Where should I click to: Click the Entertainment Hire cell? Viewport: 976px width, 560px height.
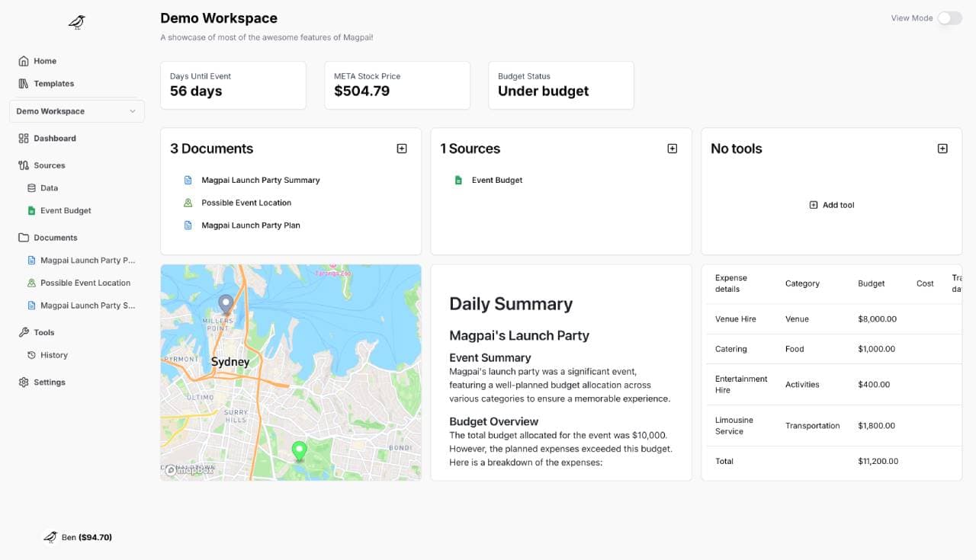coord(741,385)
